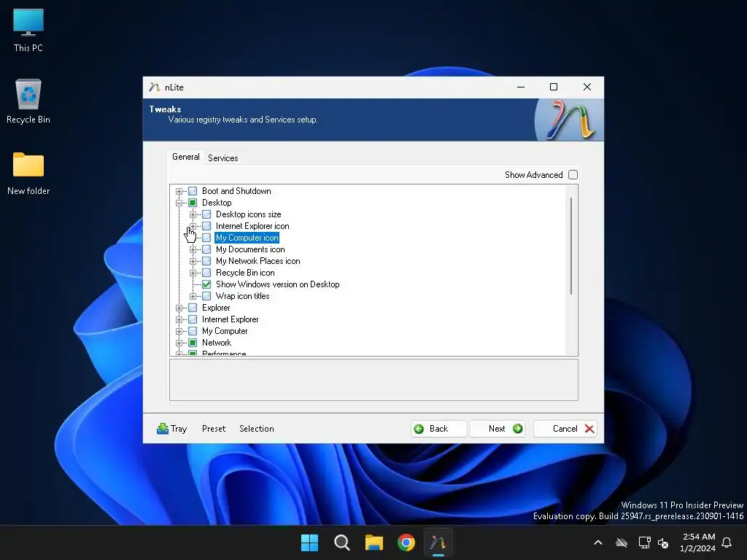
Task: Click the tweaks list scrollbar thumb
Action: pos(570,246)
